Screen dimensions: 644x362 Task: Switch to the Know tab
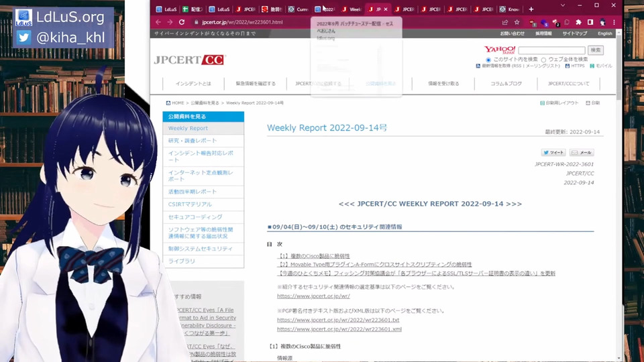(509, 9)
